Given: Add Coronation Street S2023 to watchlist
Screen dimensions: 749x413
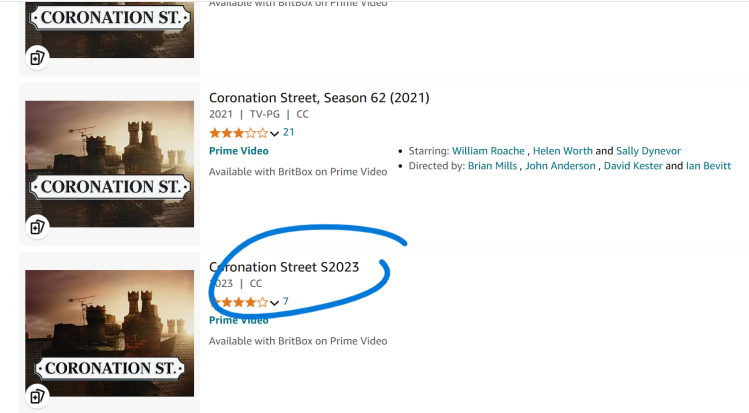Looking at the screenshot, I should click(x=37, y=394).
